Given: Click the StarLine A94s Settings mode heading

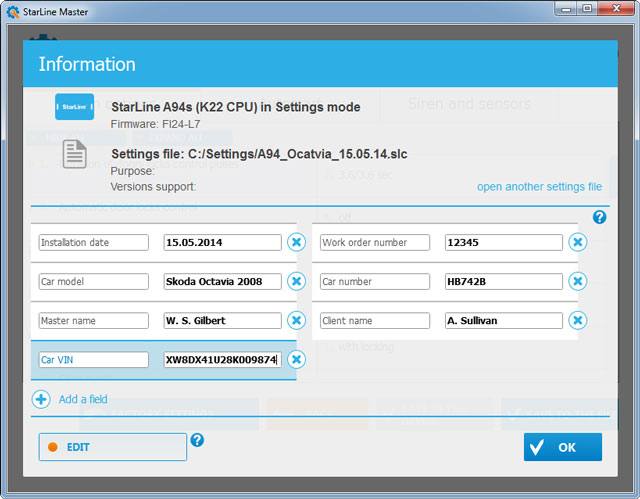Looking at the screenshot, I should pos(236,107).
